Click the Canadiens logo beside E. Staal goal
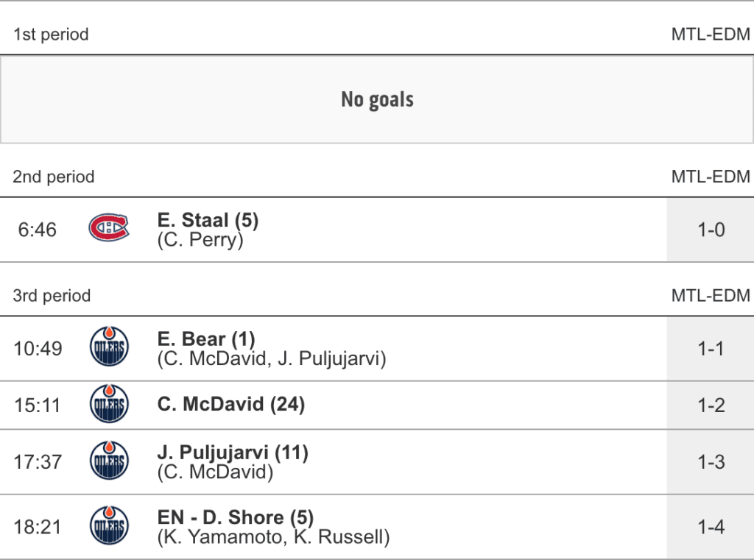The width and height of the screenshot is (754, 560). click(108, 229)
